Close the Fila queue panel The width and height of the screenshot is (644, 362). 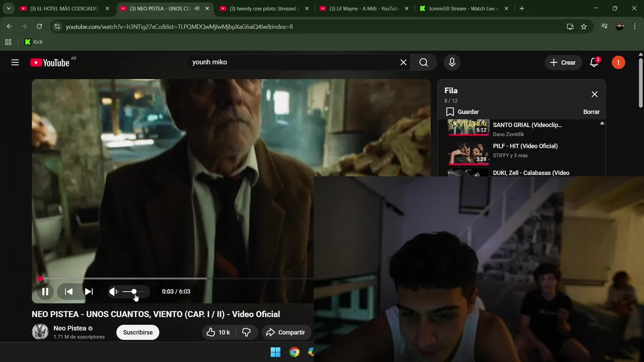(x=595, y=94)
